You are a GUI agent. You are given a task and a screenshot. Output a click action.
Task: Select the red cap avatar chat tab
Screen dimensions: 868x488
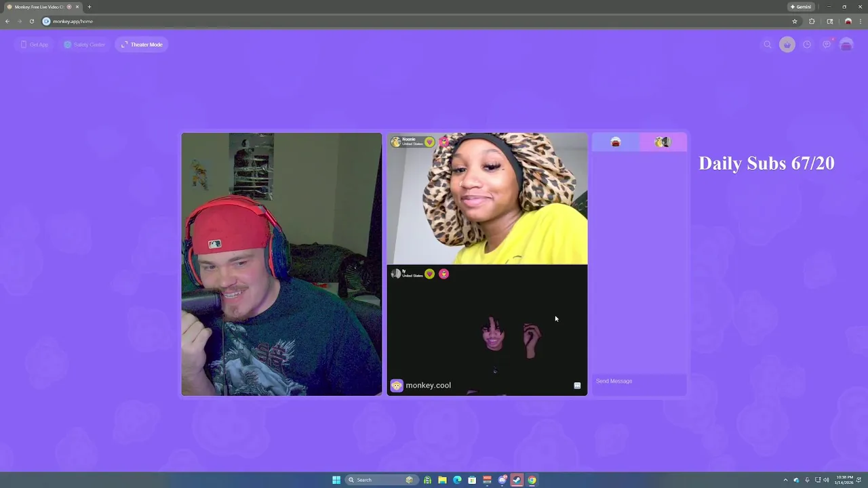coord(616,142)
